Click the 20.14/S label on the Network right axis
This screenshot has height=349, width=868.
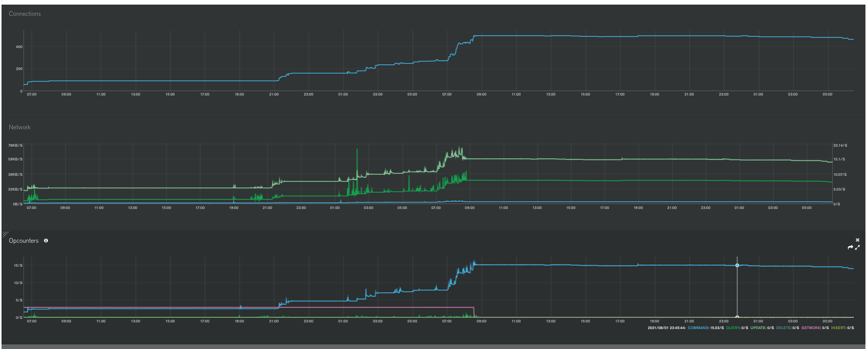(840, 146)
